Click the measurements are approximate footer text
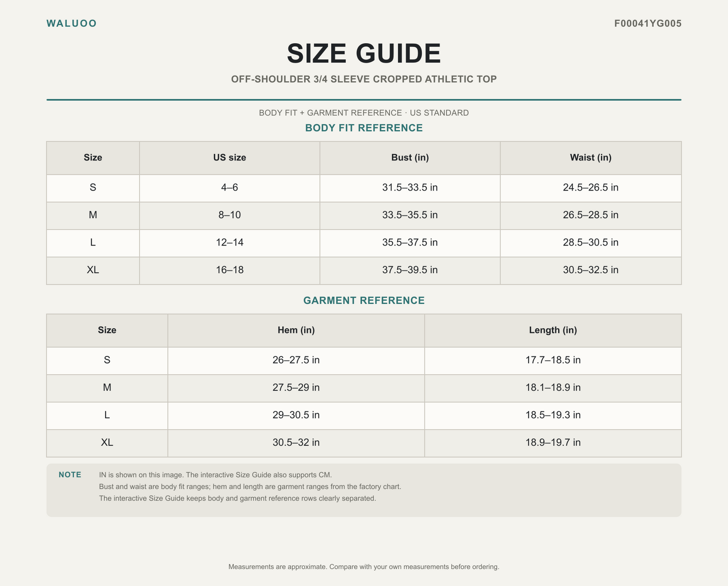Viewport: 728px width, 586px height. tap(364, 567)
